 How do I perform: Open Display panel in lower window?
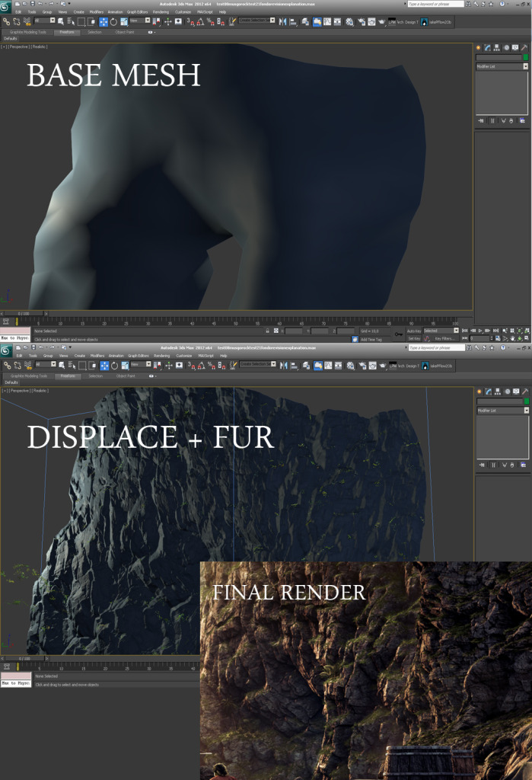[x=516, y=392]
